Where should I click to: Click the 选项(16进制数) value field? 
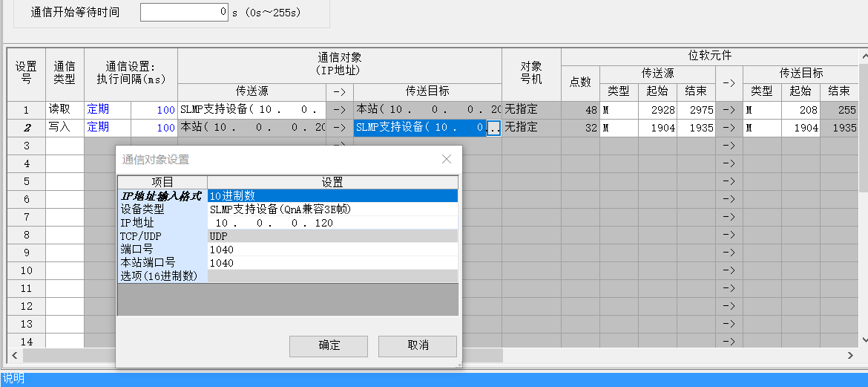[x=332, y=276]
